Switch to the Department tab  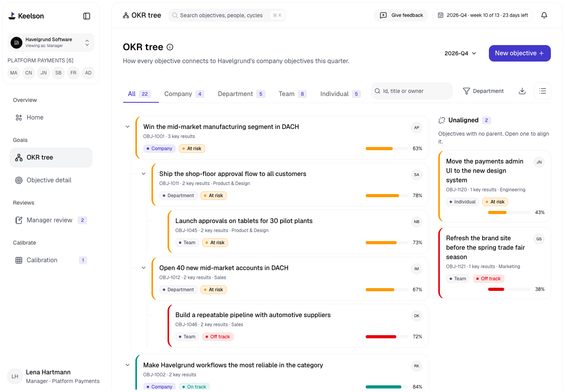(x=242, y=94)
